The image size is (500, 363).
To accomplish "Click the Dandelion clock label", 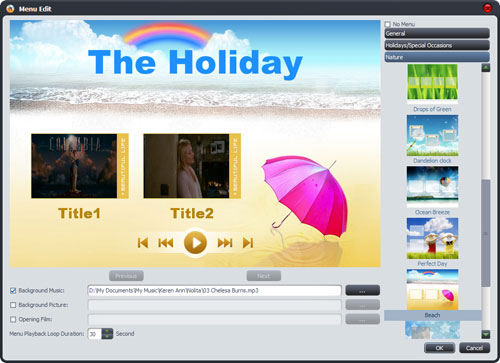I will 432,161.
